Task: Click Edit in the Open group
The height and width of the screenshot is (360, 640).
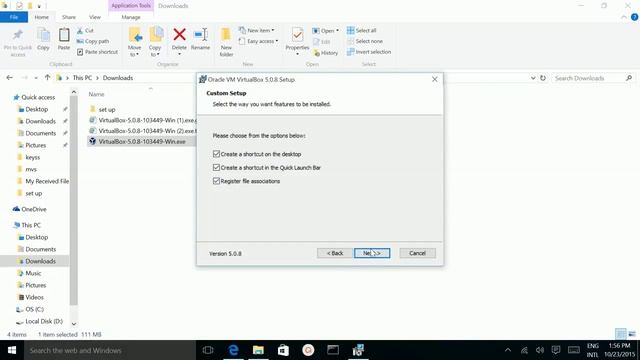Action: click(x=322, y=42)
